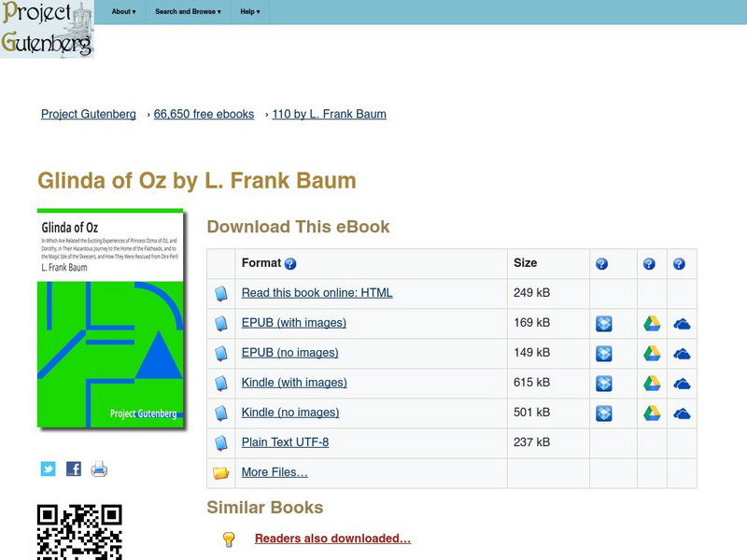Screen dimensions: 747x560
Task: Click the book icon in EPUB (with images) row
Action: click(x=221, y=323)
